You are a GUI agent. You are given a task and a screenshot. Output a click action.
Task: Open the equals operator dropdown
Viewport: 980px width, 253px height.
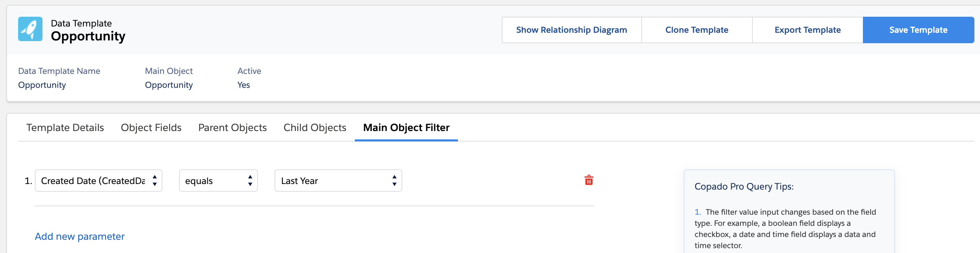[x=219, y=181]
